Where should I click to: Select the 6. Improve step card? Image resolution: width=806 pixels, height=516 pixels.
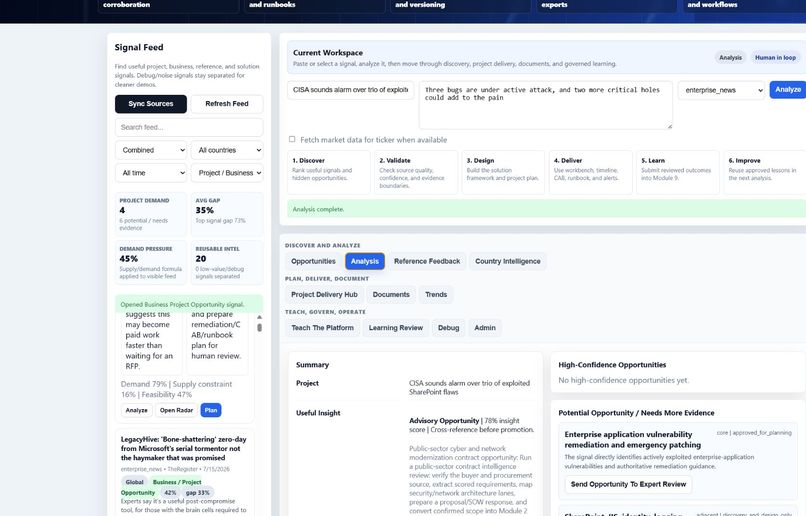pos(765,172)
